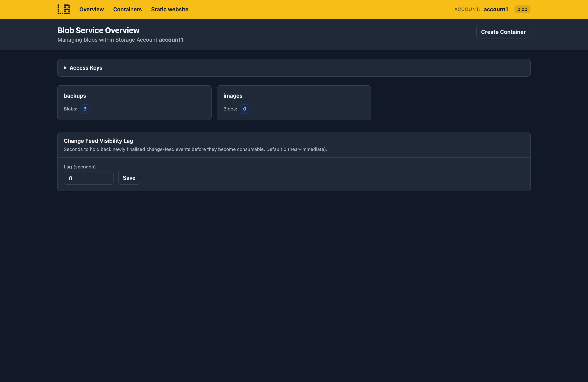This screenshot has height=382, width=588.
Task: Expand the Access Keys section
Action: click(x=294, y=68)
